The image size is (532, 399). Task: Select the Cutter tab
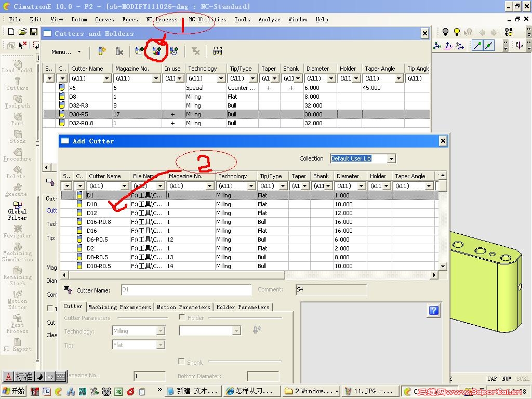click(x=73, y=306)
